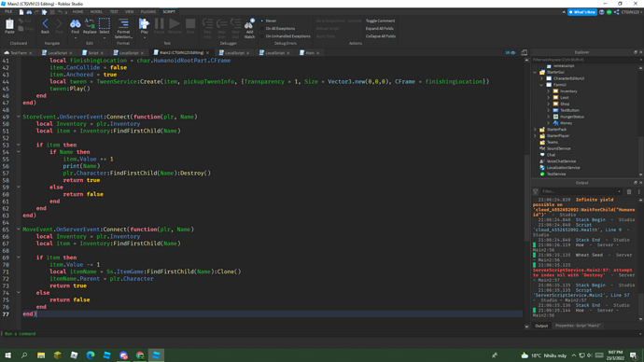
Task: Expand StarterPlayer in Explorer
Action: (x=535, y=136)
